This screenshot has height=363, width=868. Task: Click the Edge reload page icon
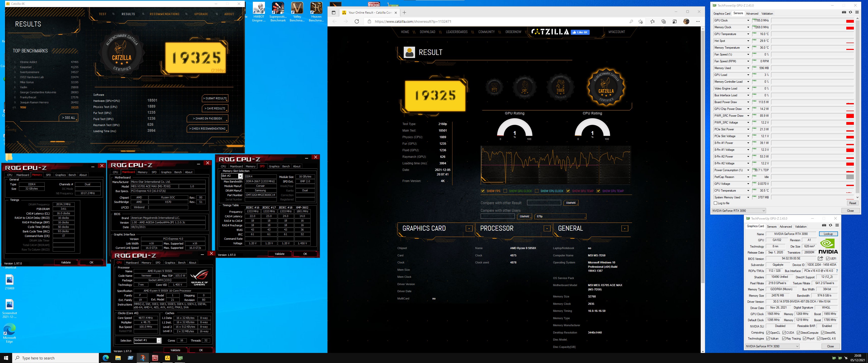tap(357, 21)
